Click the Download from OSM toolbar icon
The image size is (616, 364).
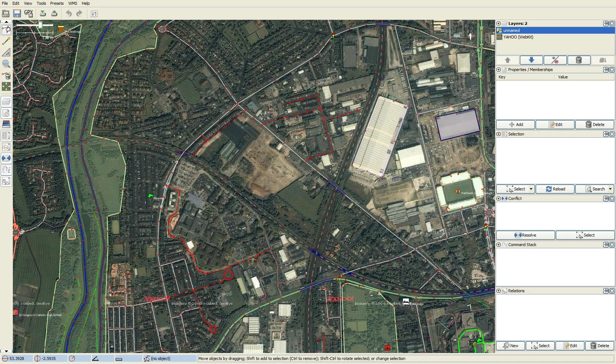tap(43, 14)
